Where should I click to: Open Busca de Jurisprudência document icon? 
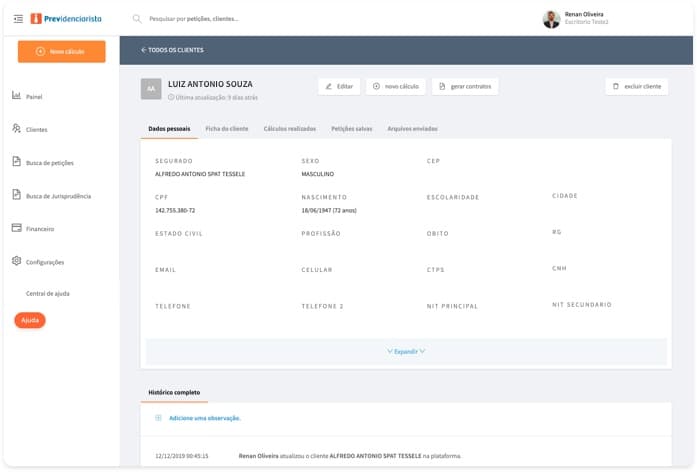click(x=16, y=194)
